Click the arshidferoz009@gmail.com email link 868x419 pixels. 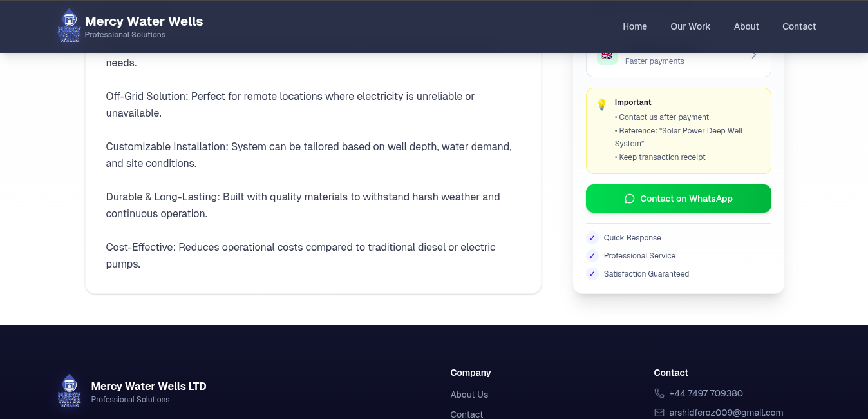pos(726,413)
